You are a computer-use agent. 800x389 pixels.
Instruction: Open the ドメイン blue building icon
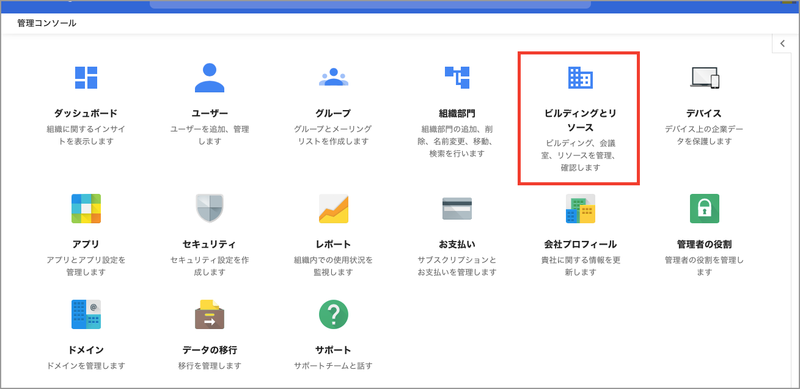tap(86, 314)
